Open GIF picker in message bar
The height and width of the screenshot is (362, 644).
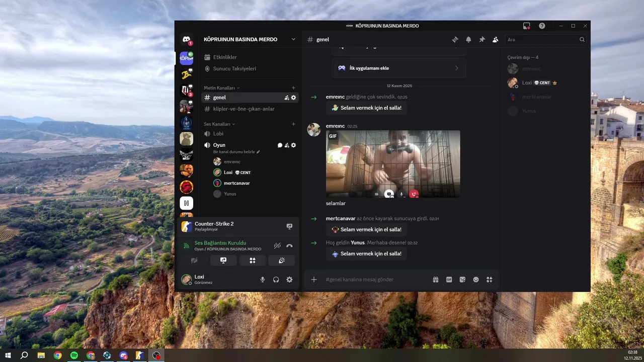tap(449, 280)
